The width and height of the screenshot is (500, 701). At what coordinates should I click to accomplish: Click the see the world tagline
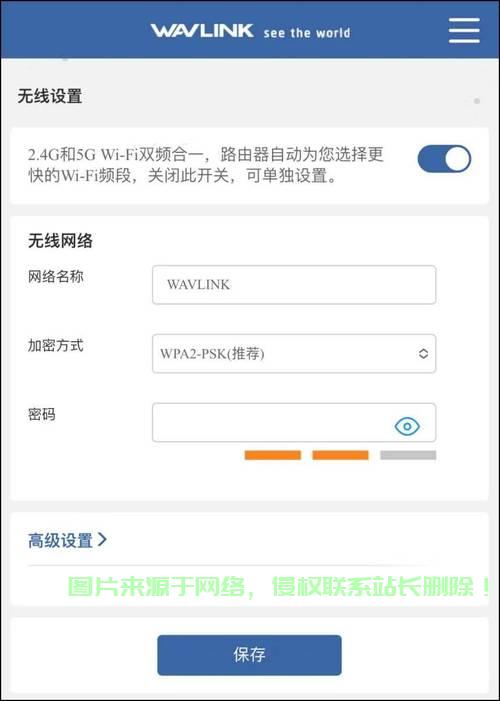point(307,33)
